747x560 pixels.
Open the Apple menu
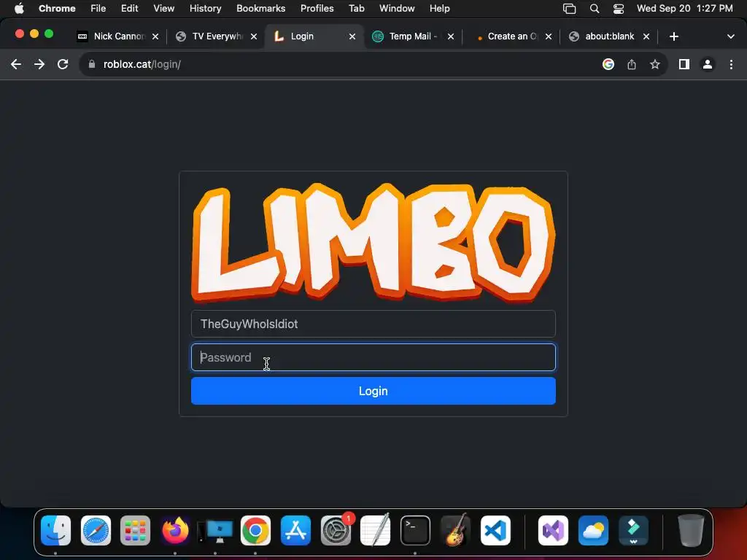tap(19, 8)
